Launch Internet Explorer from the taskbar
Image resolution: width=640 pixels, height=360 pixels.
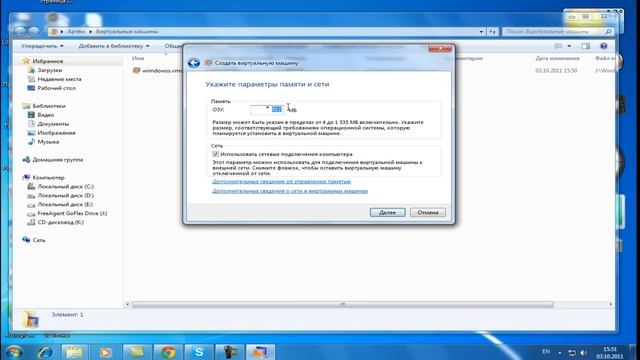coord(44,352)
